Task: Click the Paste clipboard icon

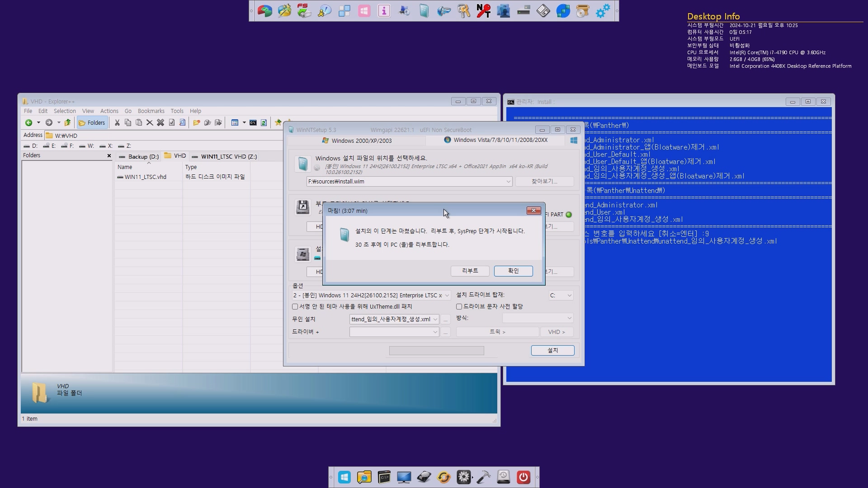Action: coord(139,122)
